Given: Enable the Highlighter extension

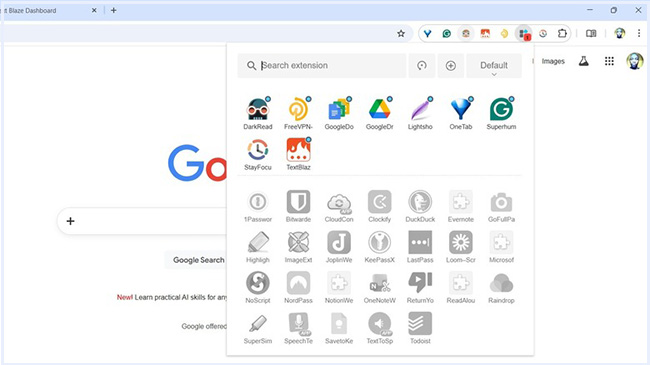Looking at the screenshot, I should point(257,242).
